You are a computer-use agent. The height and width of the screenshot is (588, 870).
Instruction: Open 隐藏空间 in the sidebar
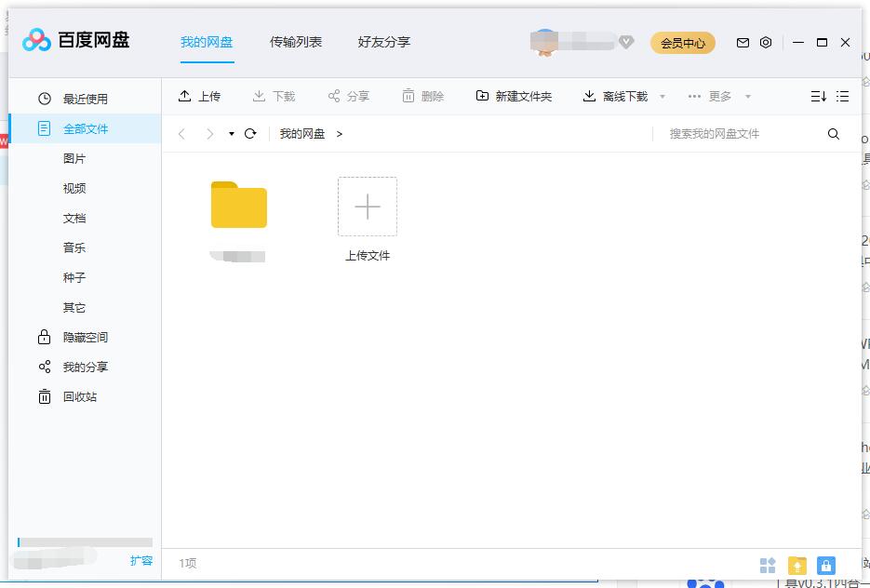coord(86,338)
